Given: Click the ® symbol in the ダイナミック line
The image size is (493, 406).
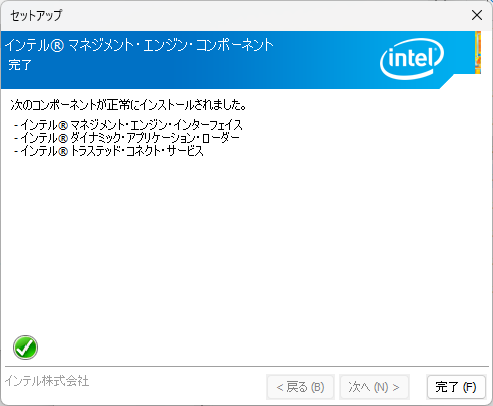Looking at the screenshot, I should coord(63,139).
